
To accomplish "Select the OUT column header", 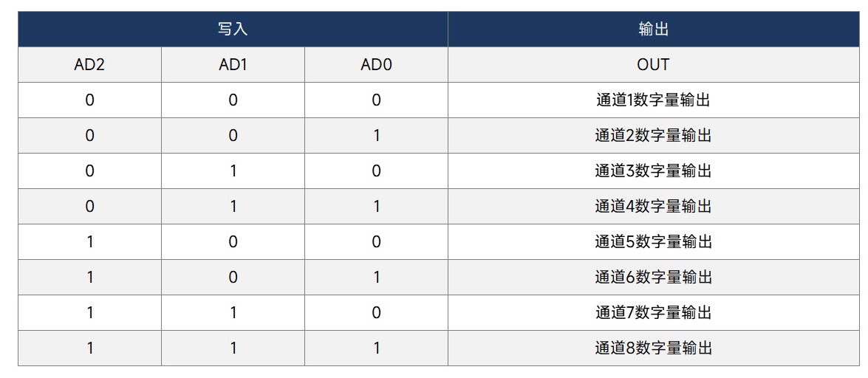I will click(x=653, y=65).
